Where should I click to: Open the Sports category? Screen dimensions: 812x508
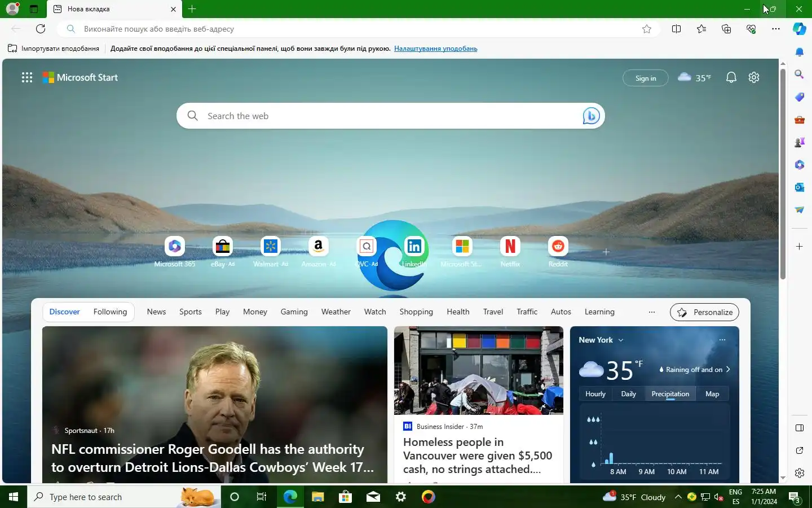click(x=191, y=312)
